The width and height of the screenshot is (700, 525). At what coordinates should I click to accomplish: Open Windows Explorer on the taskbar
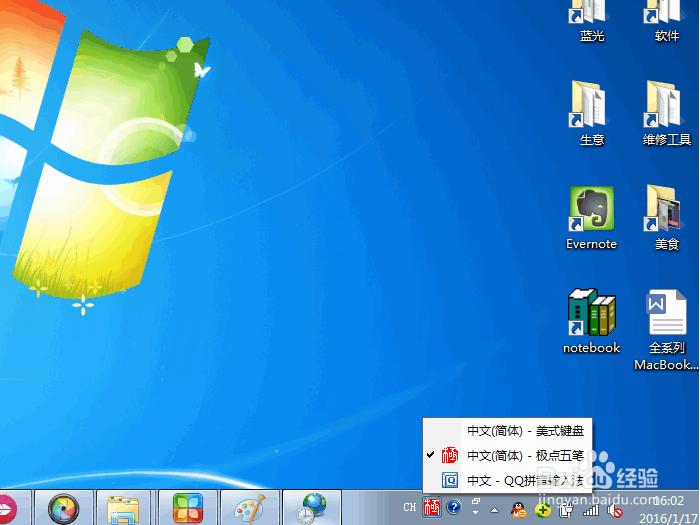point(123,509)
